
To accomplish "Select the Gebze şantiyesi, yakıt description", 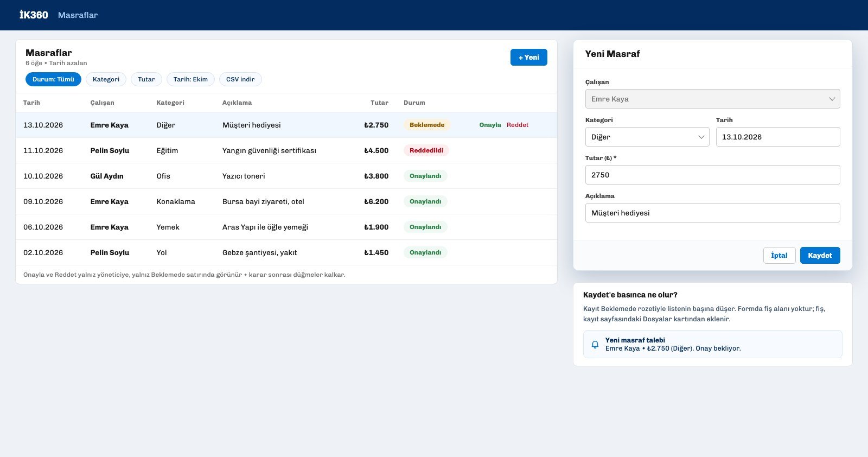I will coord(259,252).
